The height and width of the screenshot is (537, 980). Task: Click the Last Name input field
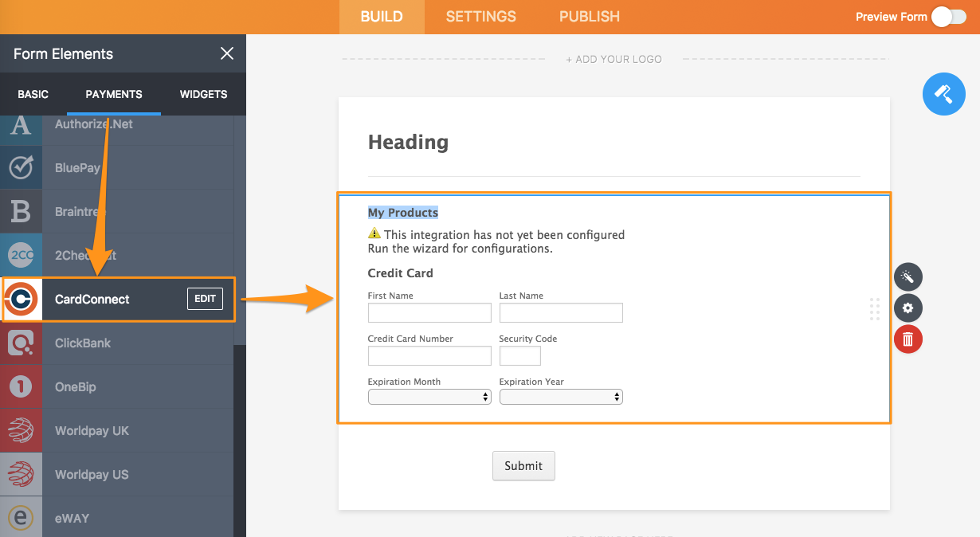pyautogui.click(x=561, y=312)
